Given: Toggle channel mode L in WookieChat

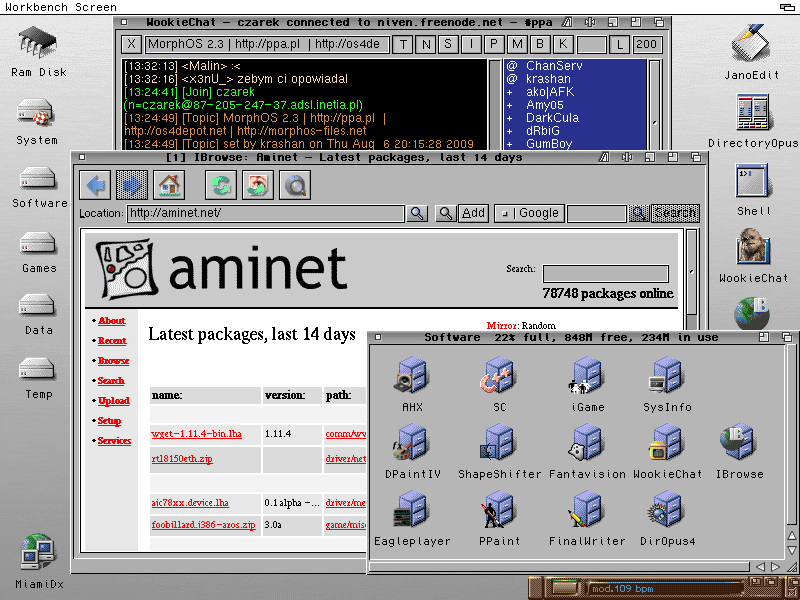Looking at the screenshot, I should [619, 44].
